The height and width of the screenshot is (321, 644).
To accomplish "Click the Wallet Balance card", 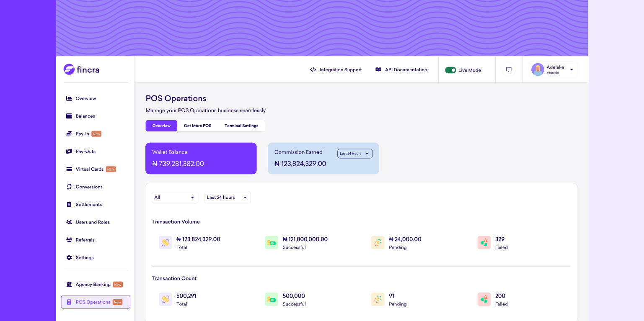I will coord(201,159).
